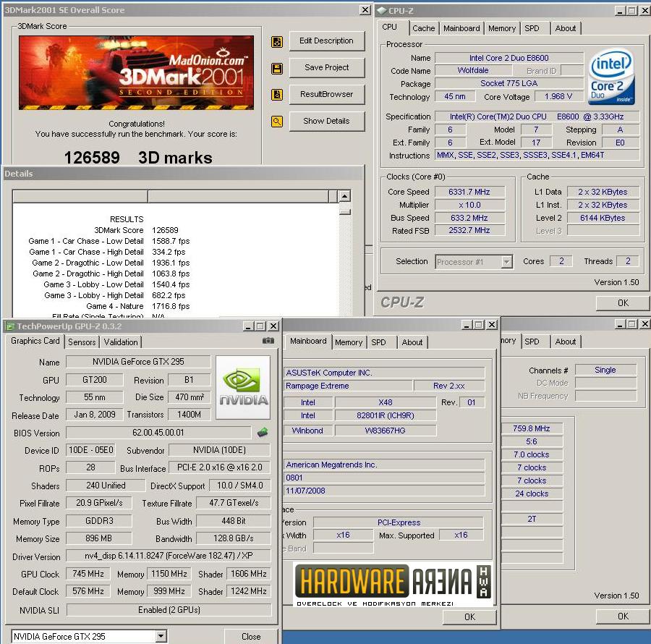
Task: Open the ResultBrowser button
Action: coord(327,94)
